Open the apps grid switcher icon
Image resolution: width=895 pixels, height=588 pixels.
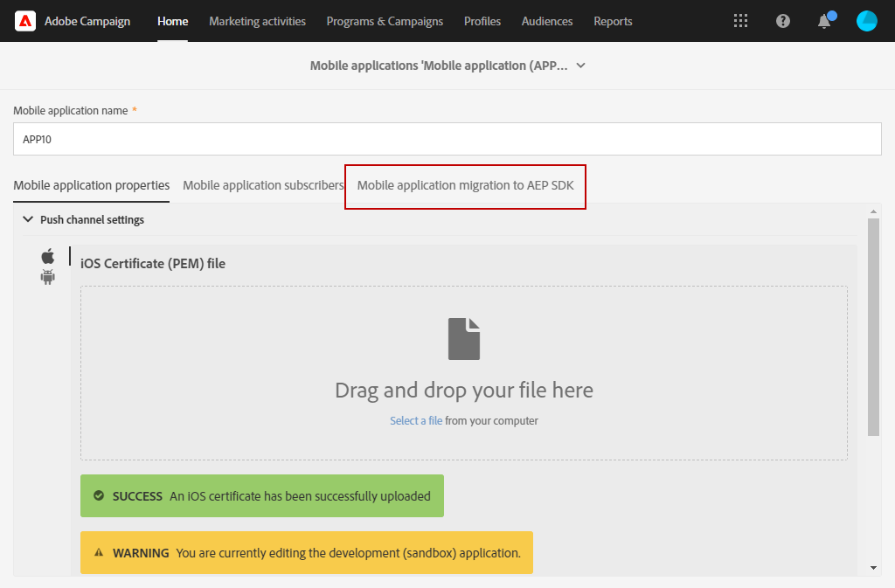click(x=740, y=21)
